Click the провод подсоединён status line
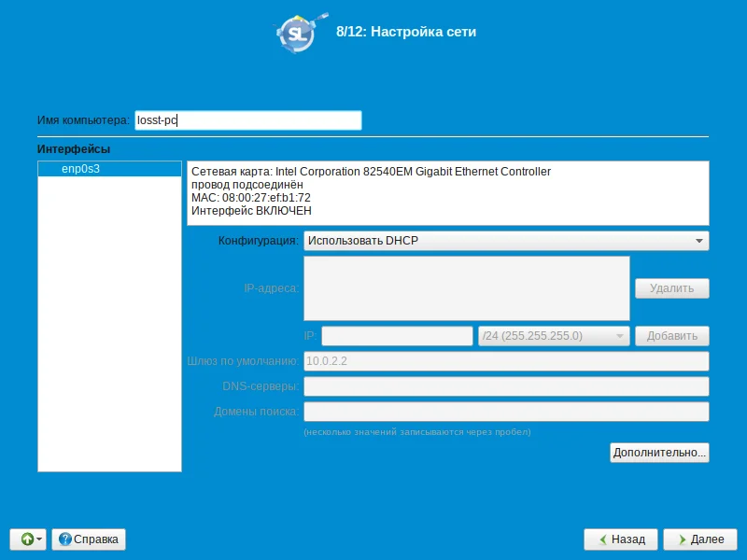 point(247,185)
